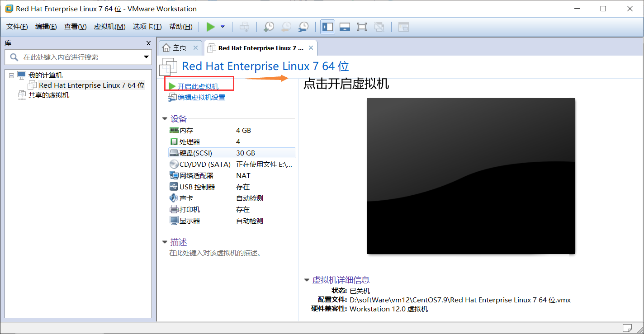Click 编辑虚拟机设置 link
Viewport: 644px width, 334px height.
[201, 97]
